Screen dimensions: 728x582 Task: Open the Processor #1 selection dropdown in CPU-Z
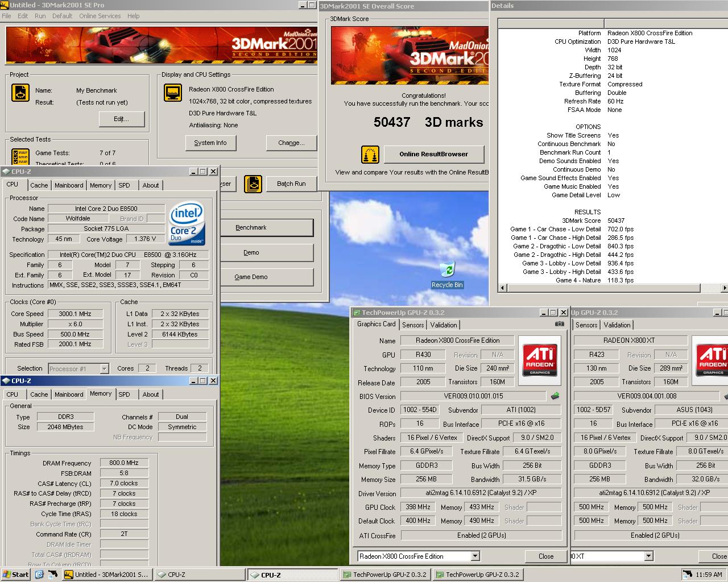point(104,369)
